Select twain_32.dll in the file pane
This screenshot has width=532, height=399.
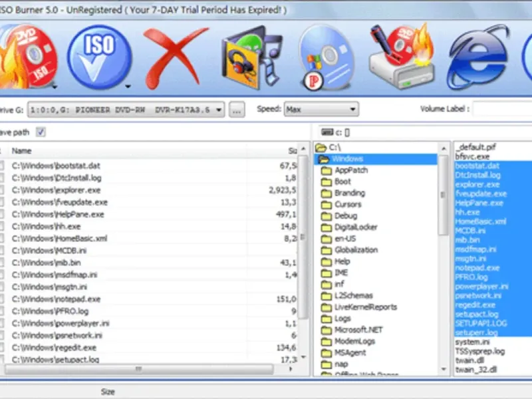pyautogui.click(x=475, y=370)
